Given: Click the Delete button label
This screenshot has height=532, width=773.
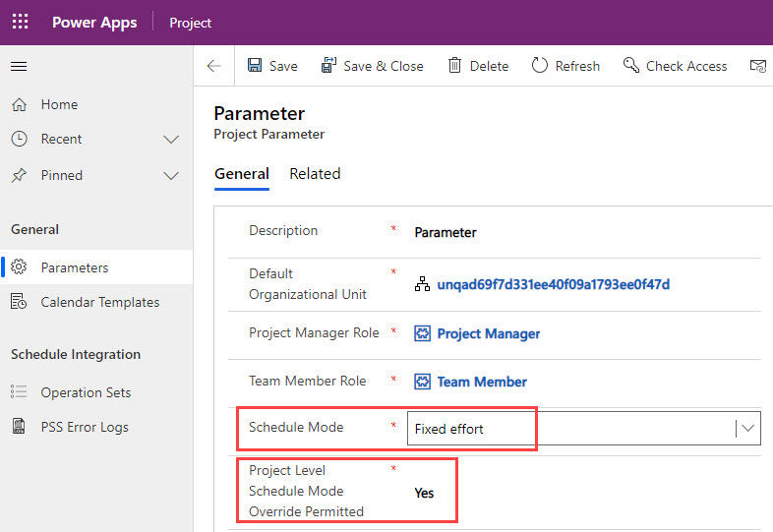Looking at the screenshot, I should point(489,66).
